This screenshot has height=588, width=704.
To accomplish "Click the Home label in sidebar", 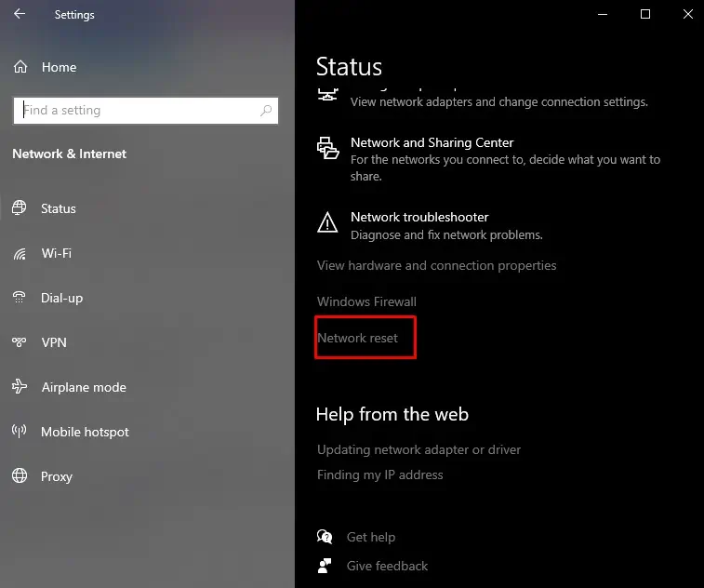I will [59, 67].
